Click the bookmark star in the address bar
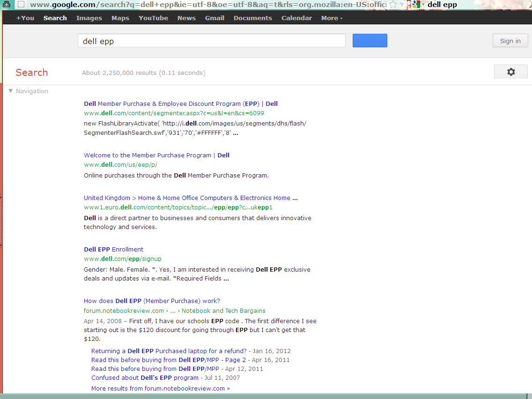Viewport: 532px width, 399px height. click(x=393, y=5)
